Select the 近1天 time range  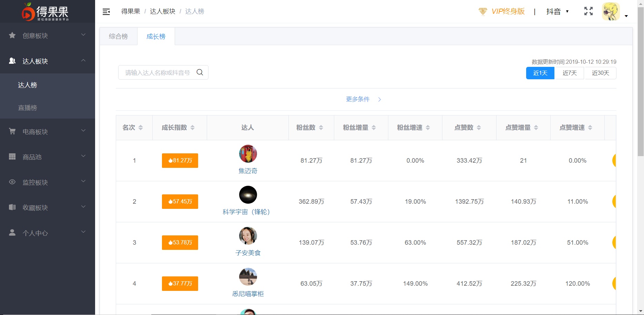[540, 73]
